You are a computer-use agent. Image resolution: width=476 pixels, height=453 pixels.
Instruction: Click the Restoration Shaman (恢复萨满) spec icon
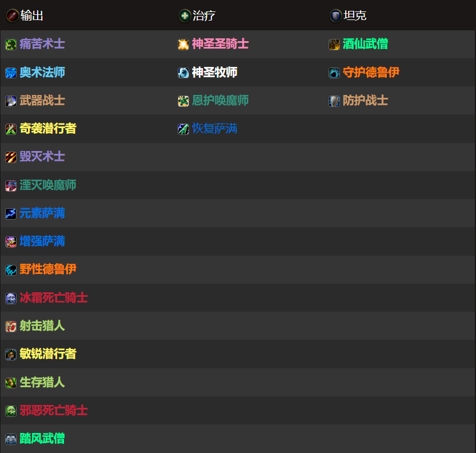pos(184,129)
